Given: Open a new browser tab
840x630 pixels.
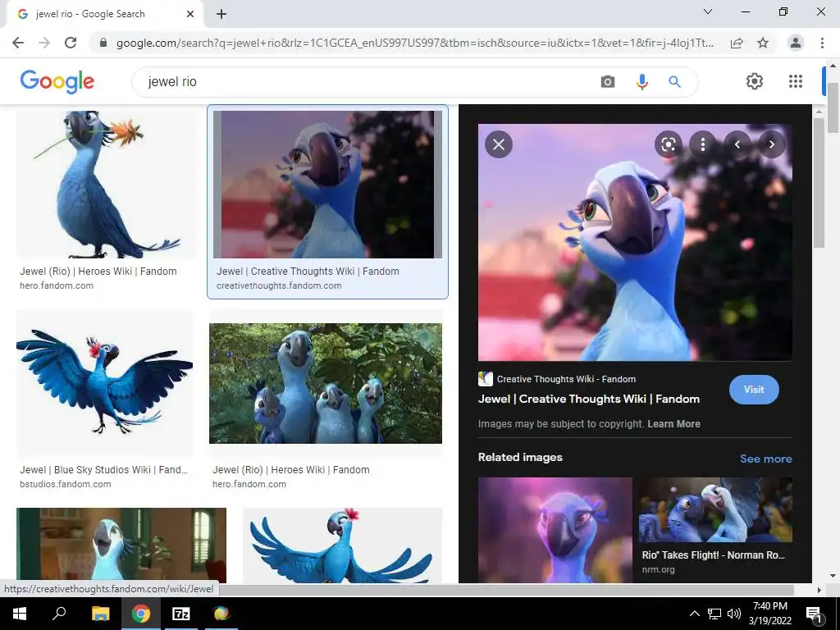Looking at the screenshot, I should (x=221, y=14).
